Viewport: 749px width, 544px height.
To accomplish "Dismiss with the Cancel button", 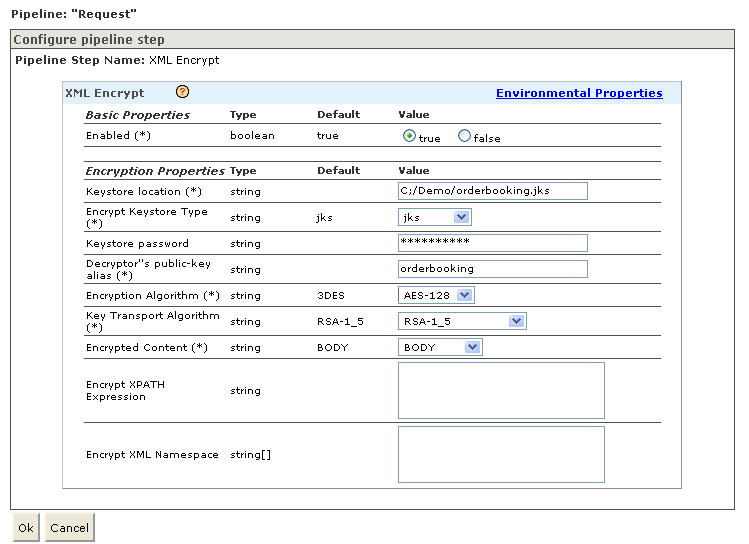I will 69,527.
